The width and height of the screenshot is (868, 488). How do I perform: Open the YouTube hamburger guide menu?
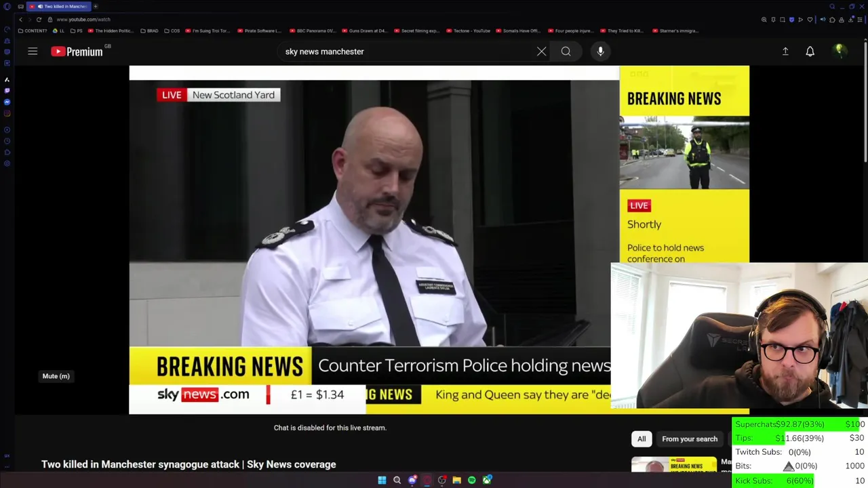(33, 52)
